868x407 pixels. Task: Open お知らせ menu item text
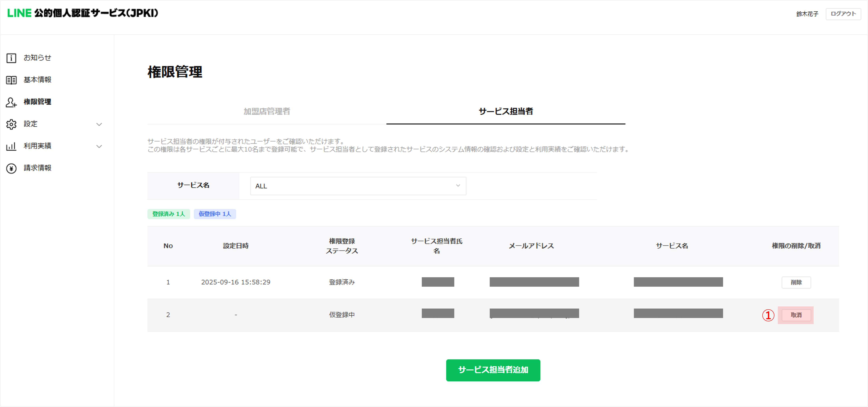(x=37, y=58)
